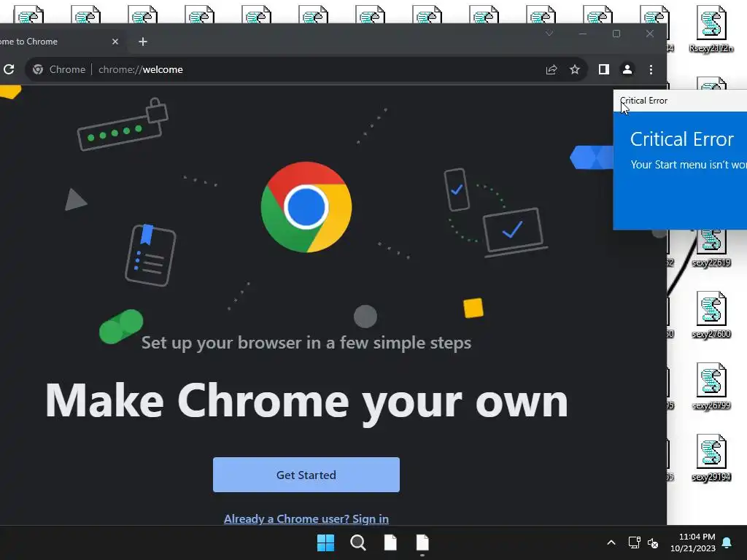Open the 11:04 PM clock and calendar
Screen dimensions: 747x560
[x=693, y=542]
